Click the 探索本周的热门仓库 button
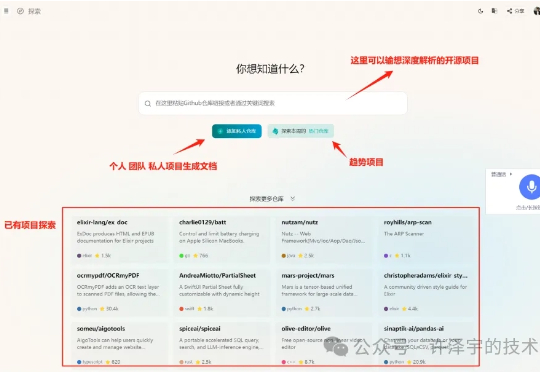The width and height of the screenshot is (540, 372). click(301, 131)
